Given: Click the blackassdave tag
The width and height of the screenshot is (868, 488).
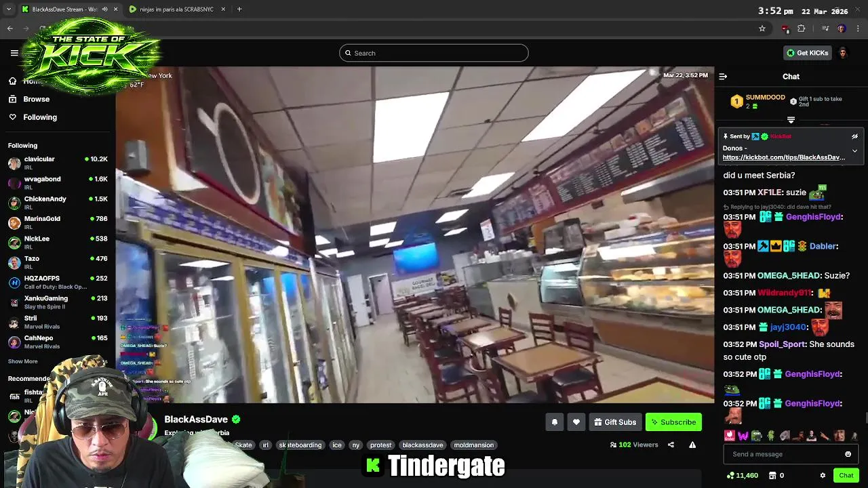Looking at the screenshot, I should click(x=422, y=445).
